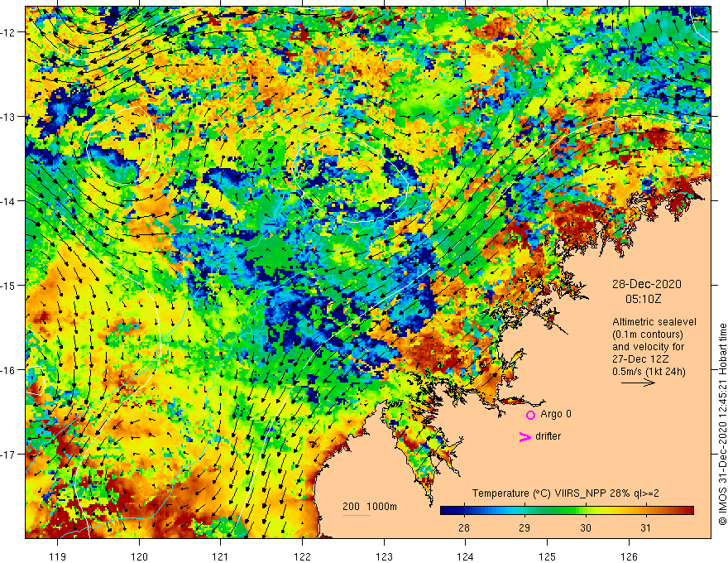
Task: Click the longitude label 126
Action: 629,556
